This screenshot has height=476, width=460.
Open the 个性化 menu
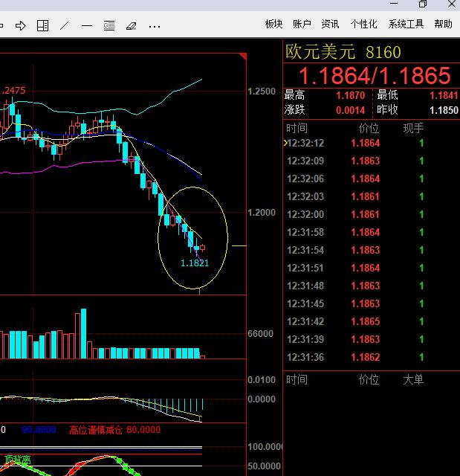[x=363, y=24]
